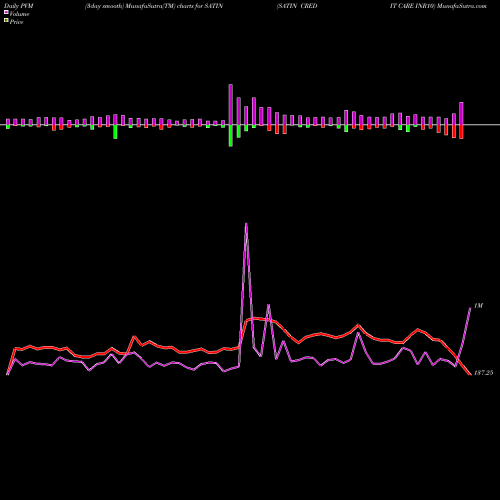This screenshot has height=500, width=500.
Task: Select the Volume legend label
Action: tap(19, 14)
